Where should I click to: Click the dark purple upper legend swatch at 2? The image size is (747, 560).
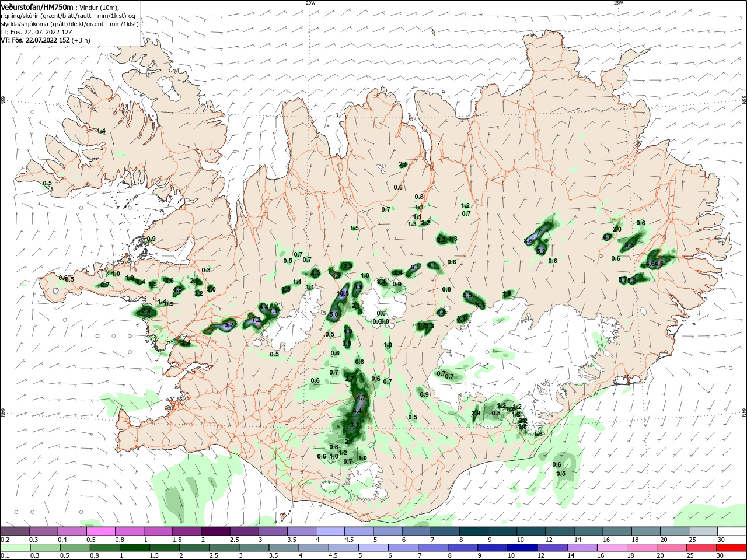click(215, 531)
